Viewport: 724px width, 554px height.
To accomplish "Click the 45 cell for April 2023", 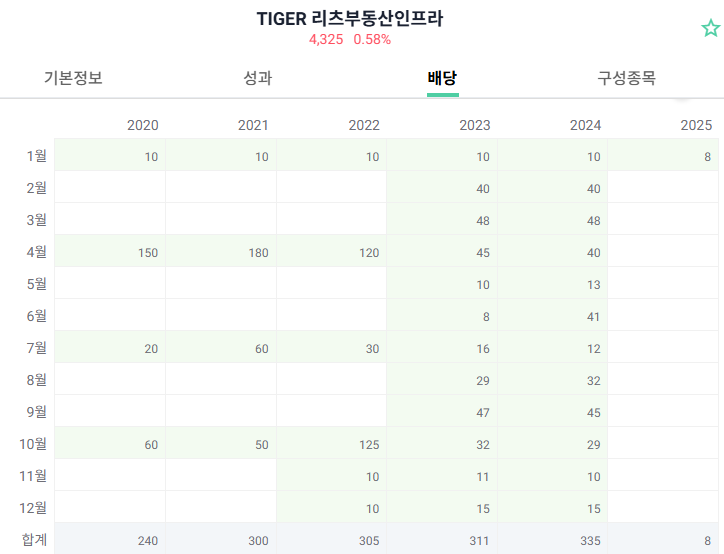I will click(442, 251).
